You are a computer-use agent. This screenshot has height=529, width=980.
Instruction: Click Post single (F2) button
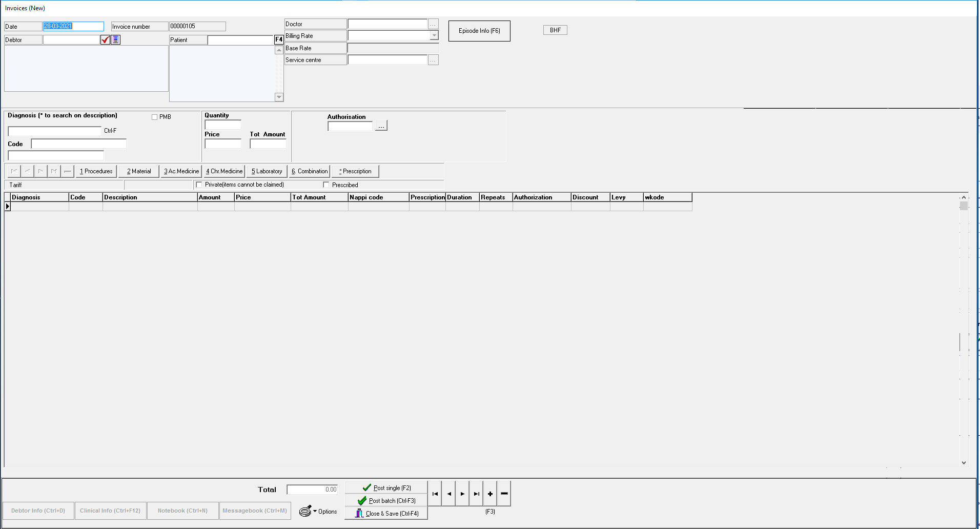click(386, 487)
